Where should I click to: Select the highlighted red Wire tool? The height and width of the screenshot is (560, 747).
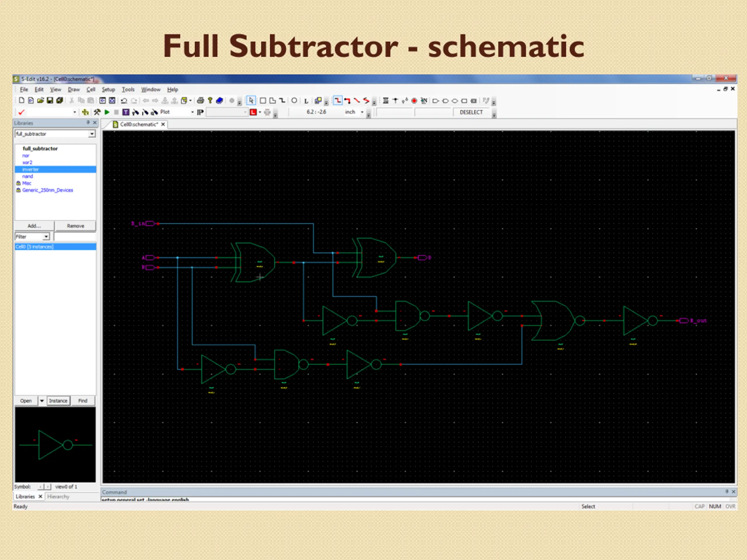tap(337, 101)
